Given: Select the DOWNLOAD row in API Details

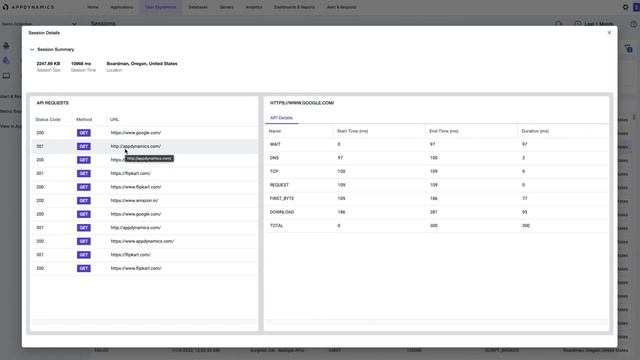Looking at the screenshot, I should tap(437, 212).
